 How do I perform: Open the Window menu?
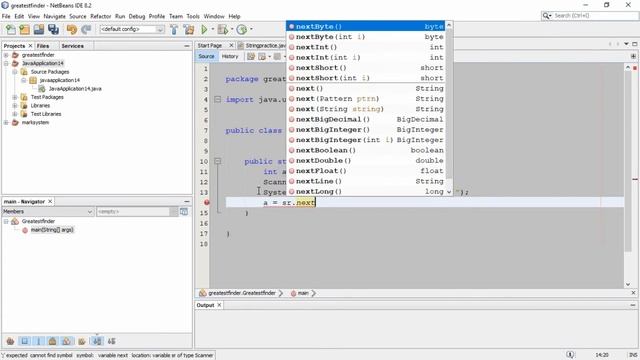coord(214,16)
